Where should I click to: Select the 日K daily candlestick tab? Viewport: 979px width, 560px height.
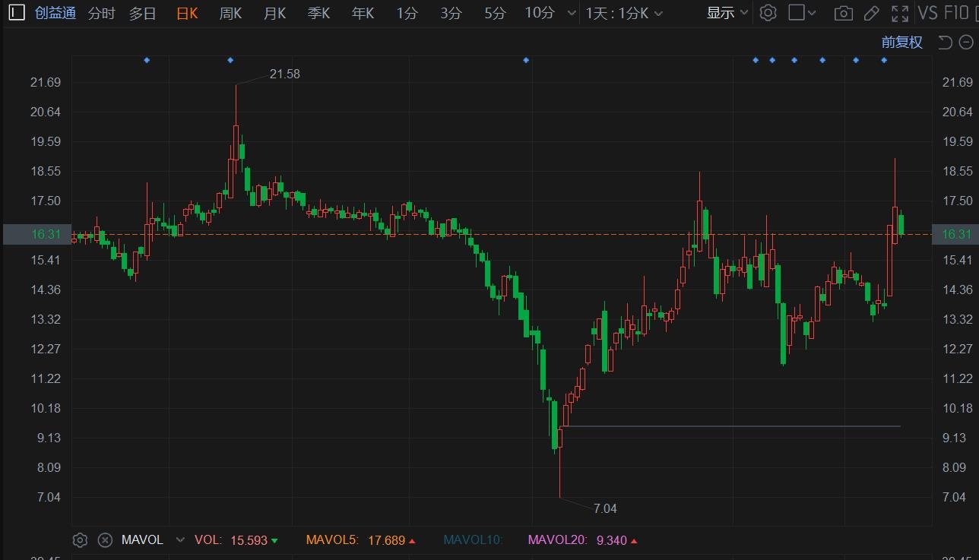187,13
